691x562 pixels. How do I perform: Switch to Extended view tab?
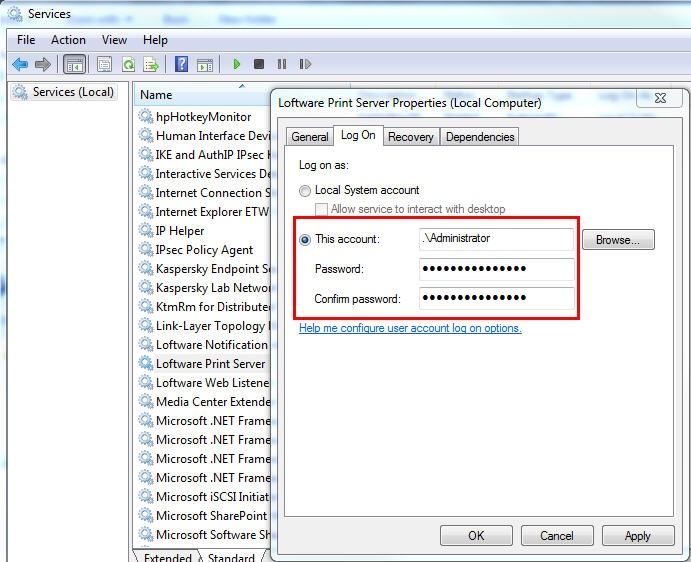(167, 556)
